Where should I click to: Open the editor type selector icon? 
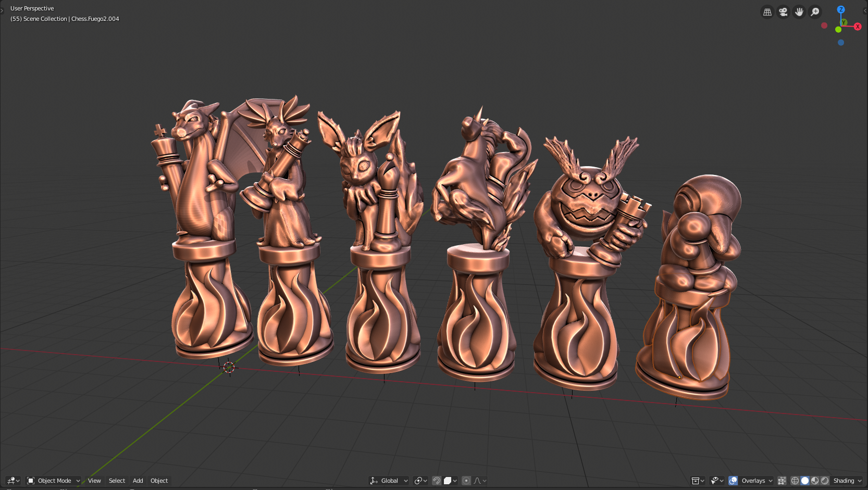(x=13, y=481)
